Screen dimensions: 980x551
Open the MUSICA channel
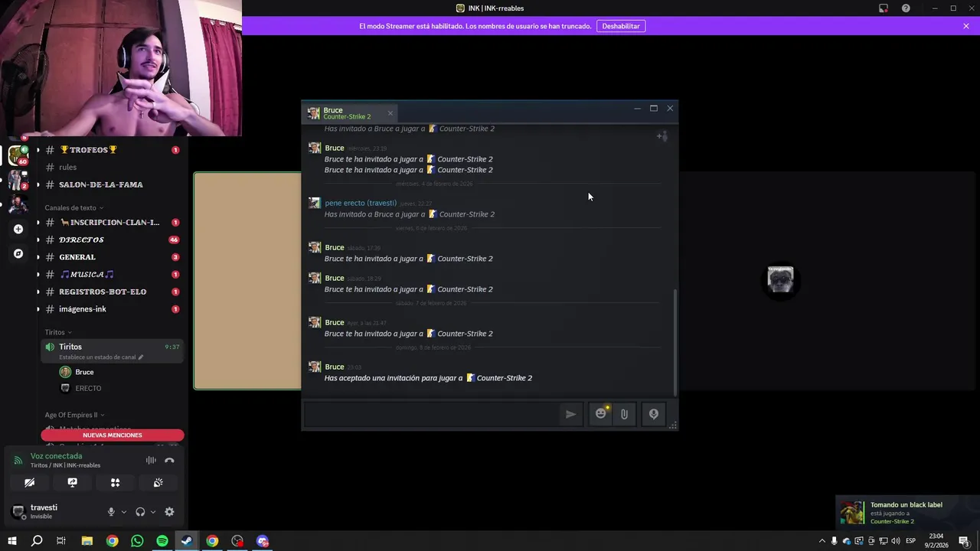112,274
